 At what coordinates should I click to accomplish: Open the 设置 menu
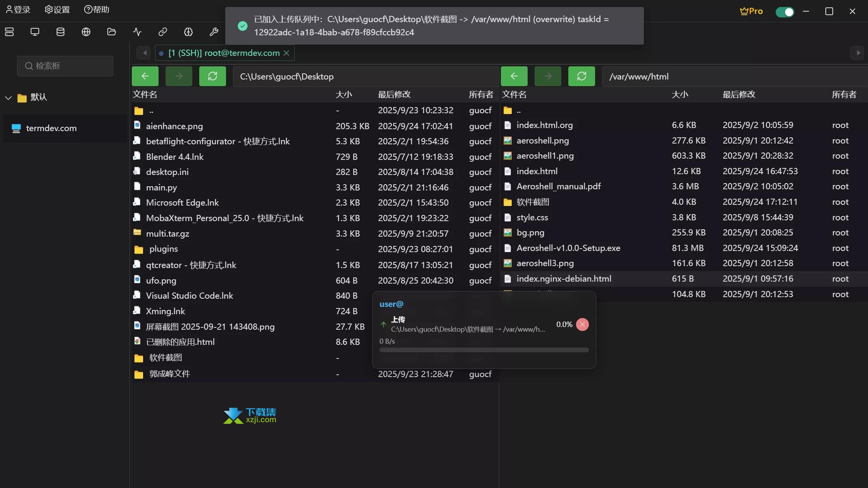click(x=57, y=10)
